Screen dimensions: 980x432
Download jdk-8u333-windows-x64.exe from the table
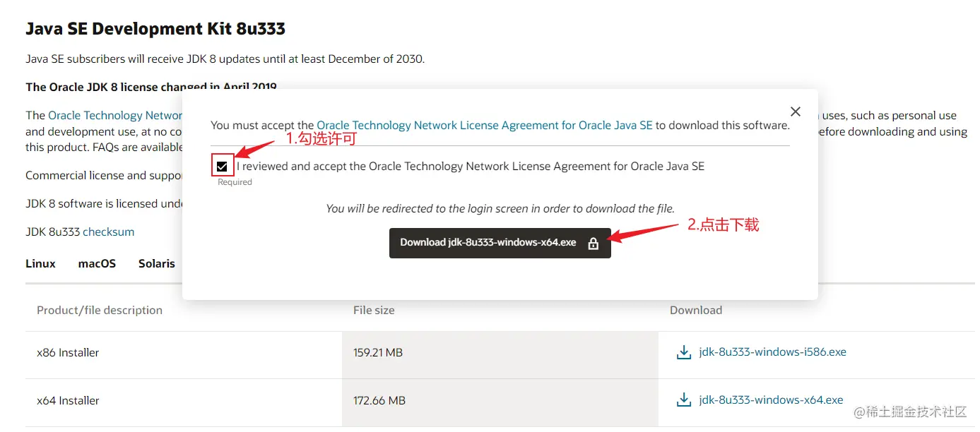click(771, 400)
